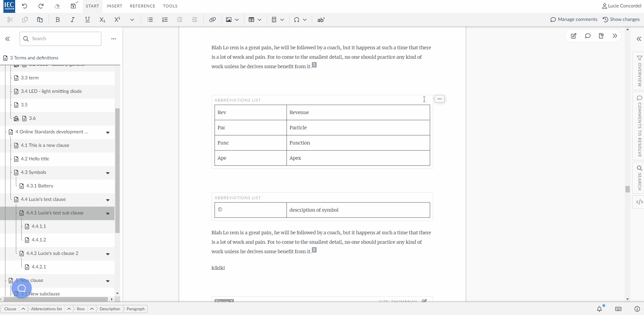This screenshot has height=315, width=644.
Task: Collapse 4.4.2 Lucie's sub clause 2
Action: click(x=108, y=254)
